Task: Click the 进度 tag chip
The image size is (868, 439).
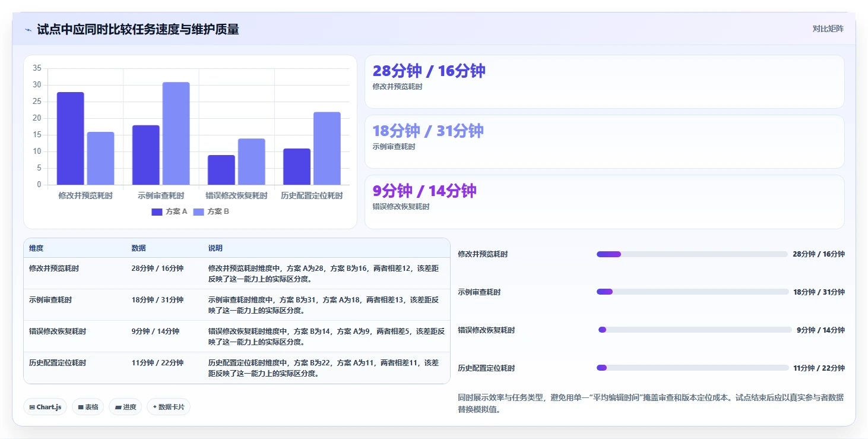Action: pos(125,407)
